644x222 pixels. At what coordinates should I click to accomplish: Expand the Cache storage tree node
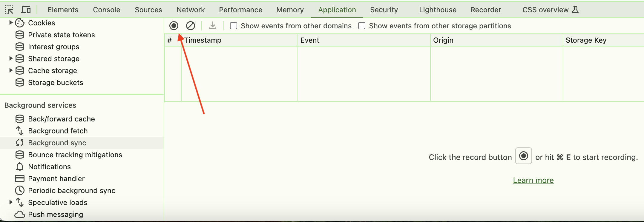(11, 70)
